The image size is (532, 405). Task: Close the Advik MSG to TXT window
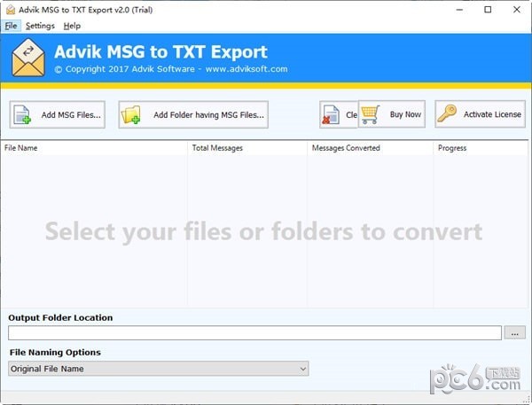tap(517, 10)
